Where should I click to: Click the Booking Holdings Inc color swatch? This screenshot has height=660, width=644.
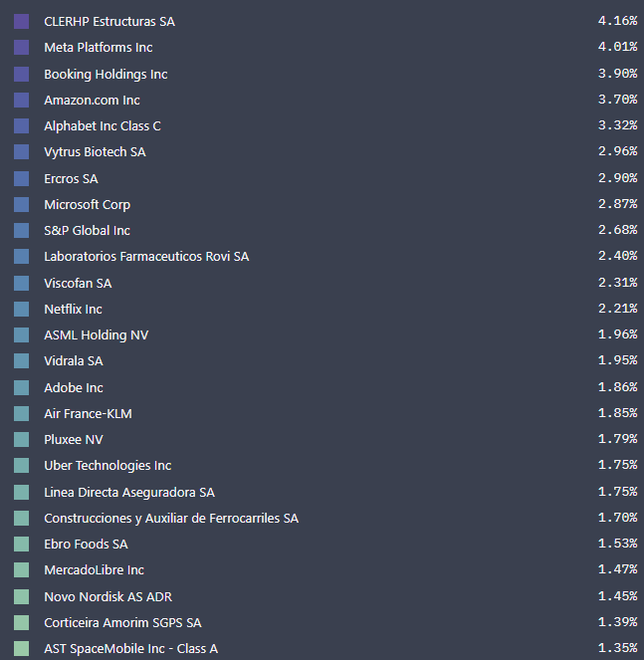(x=22, y=74)
